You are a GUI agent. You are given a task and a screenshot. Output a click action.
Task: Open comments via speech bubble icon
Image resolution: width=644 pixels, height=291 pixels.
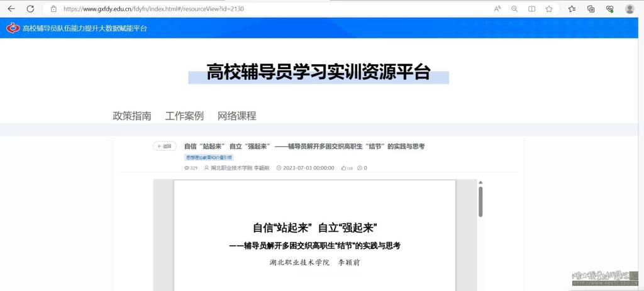360,168
